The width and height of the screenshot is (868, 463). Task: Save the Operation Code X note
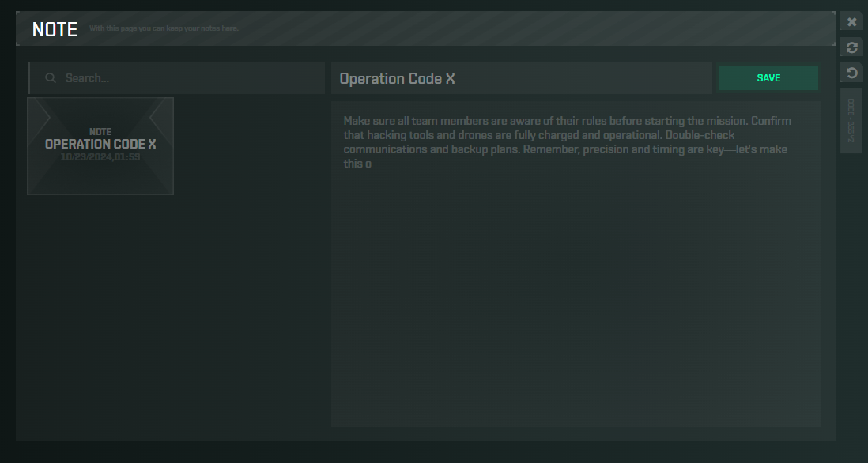coord(768,78)
